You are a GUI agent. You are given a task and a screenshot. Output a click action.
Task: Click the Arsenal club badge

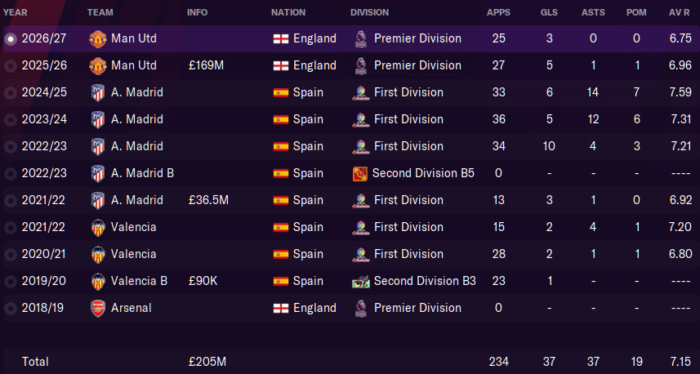point(98,308)
